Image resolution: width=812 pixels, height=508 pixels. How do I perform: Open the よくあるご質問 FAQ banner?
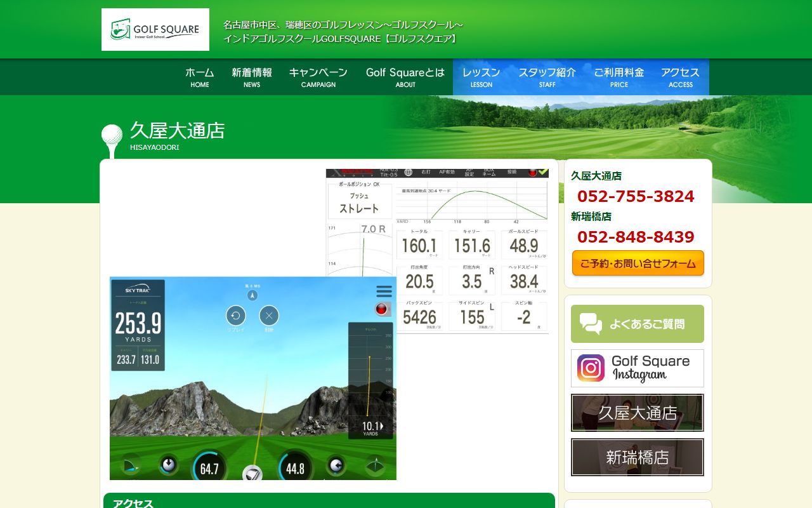click(x=638, y=324)
